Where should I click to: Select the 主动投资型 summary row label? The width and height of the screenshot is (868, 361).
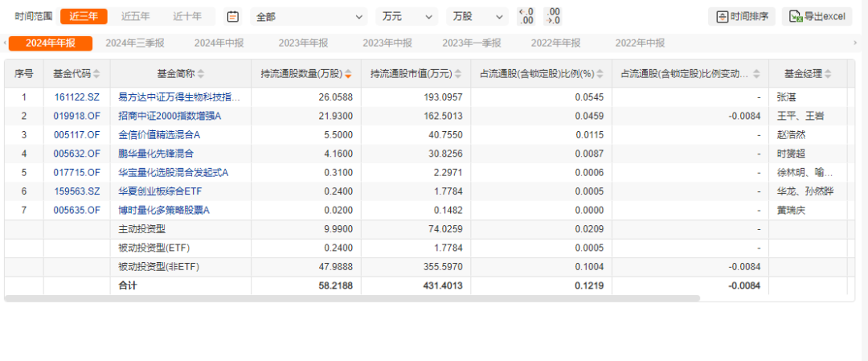pos(141,229)
